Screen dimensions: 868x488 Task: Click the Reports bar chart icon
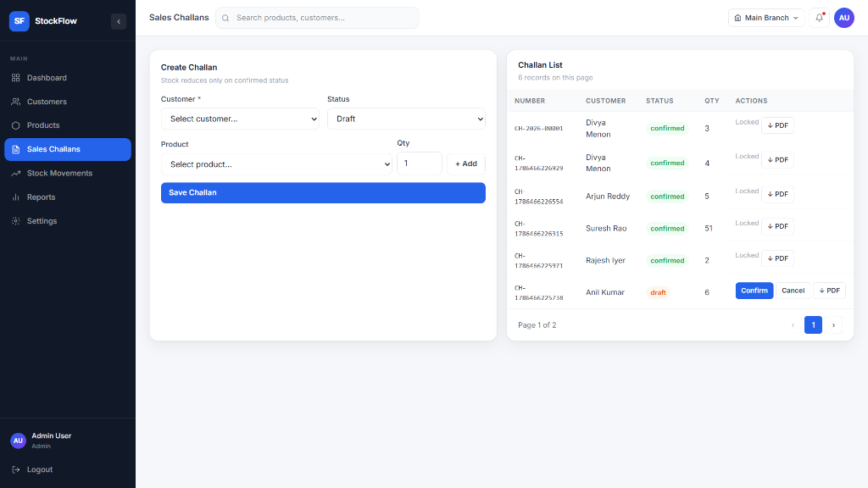pos(15,197)
